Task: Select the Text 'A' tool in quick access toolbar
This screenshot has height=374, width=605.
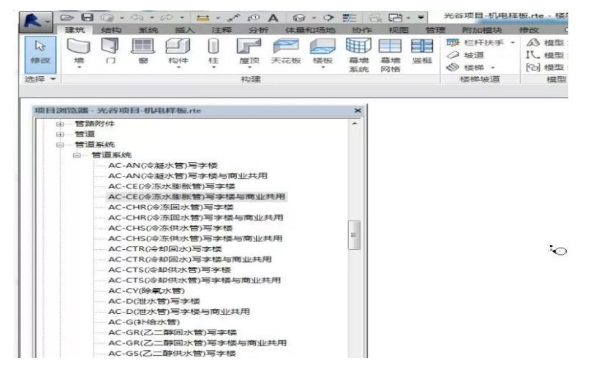Action: click(x=273, y=18)
